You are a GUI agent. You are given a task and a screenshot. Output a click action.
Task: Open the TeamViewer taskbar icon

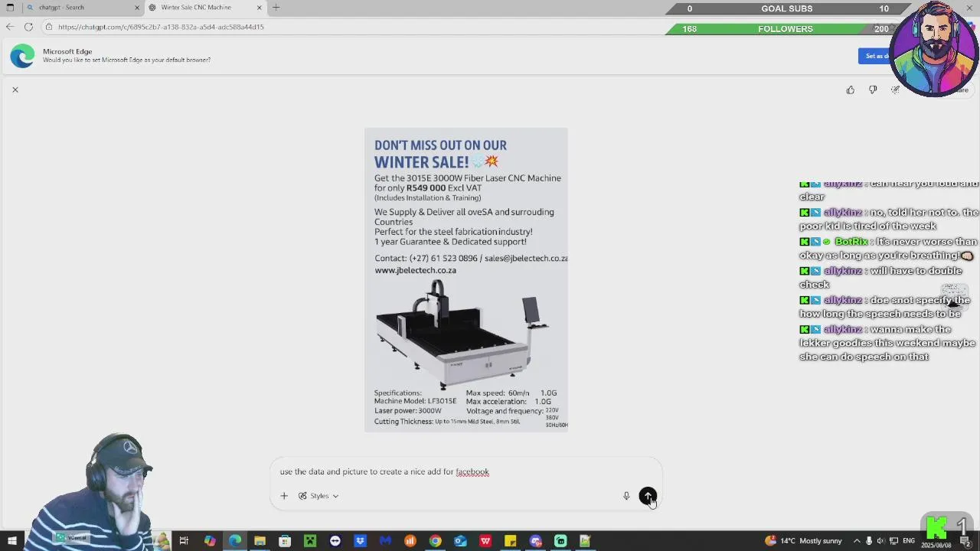tap(335, 541)
